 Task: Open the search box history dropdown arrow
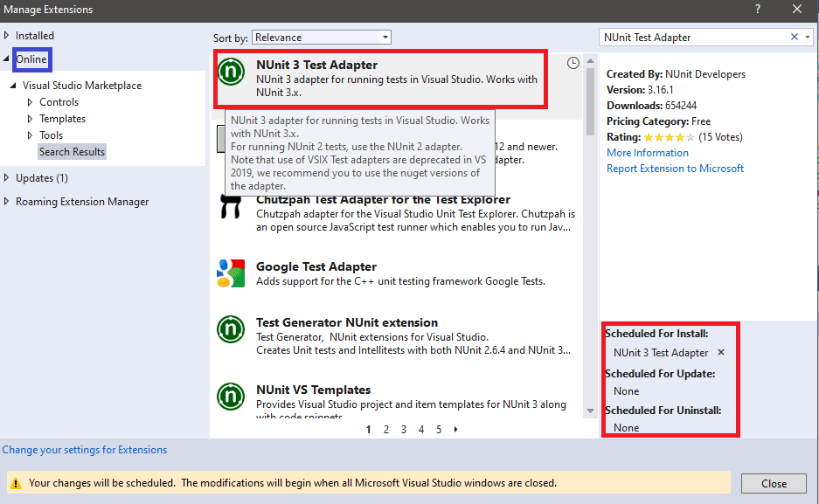(x=806, y=37)
